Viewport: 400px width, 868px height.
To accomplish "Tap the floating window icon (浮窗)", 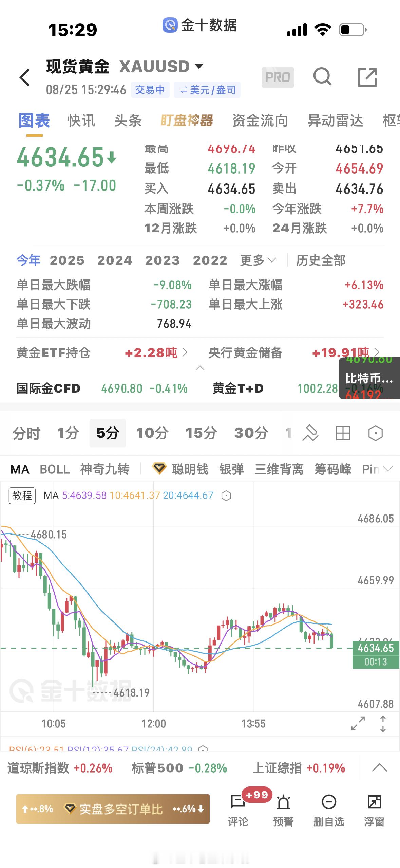I will [374, 810].
